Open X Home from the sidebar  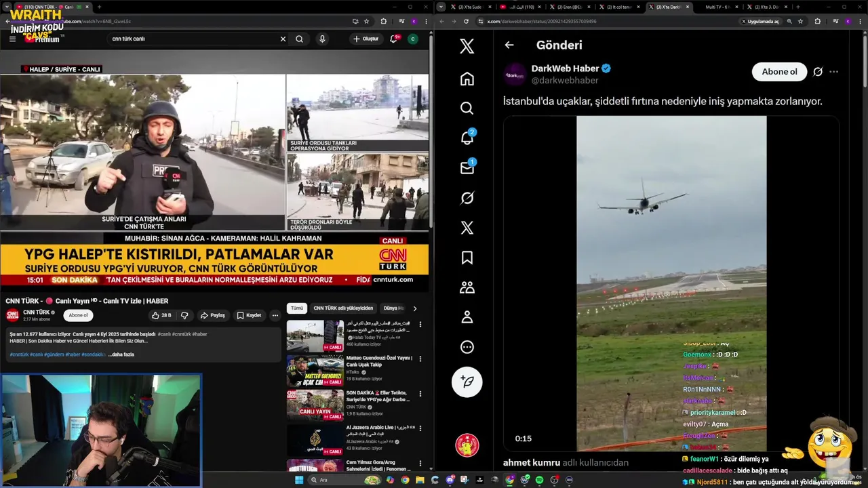click(467, 79)
